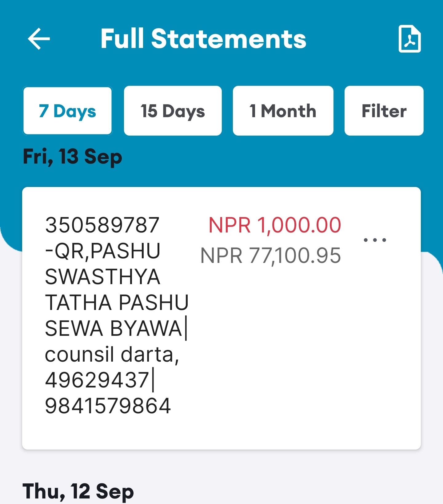Open the PASHU SWASTHYA QR transaction card

(x=221, y=318)
